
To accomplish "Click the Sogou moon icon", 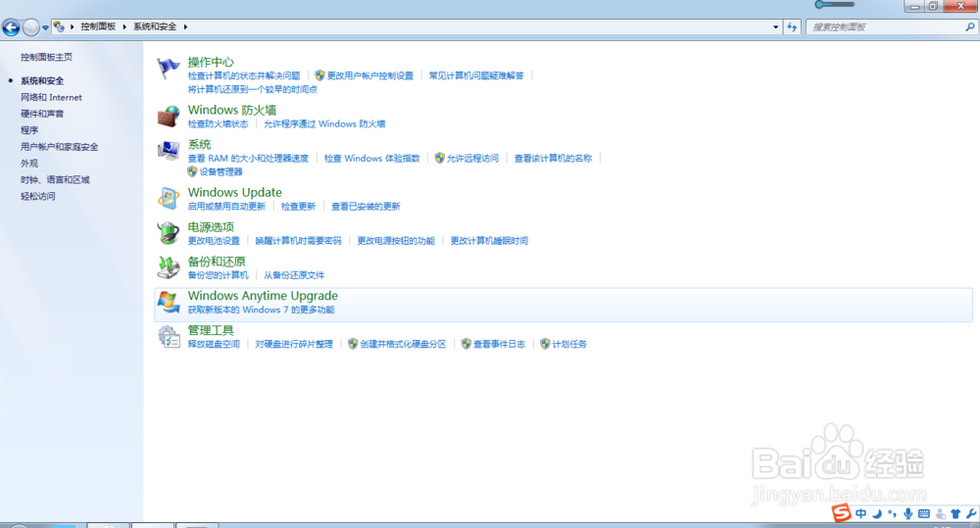I will click(x=877, y=513).
